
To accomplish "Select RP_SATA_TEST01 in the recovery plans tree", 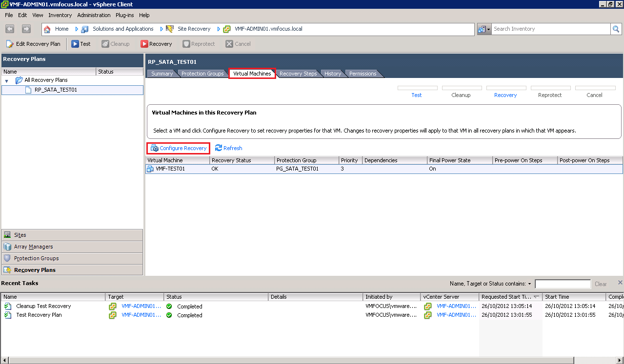I will [56, 90].
